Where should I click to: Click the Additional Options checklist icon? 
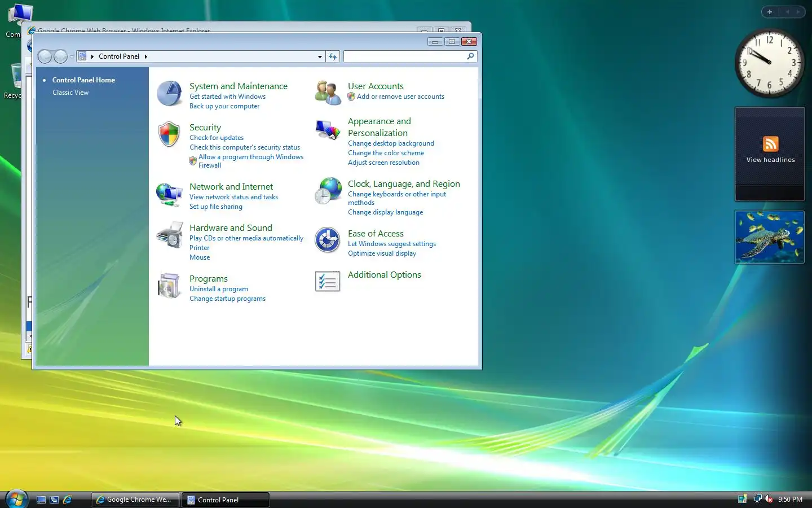coord(328,282)
